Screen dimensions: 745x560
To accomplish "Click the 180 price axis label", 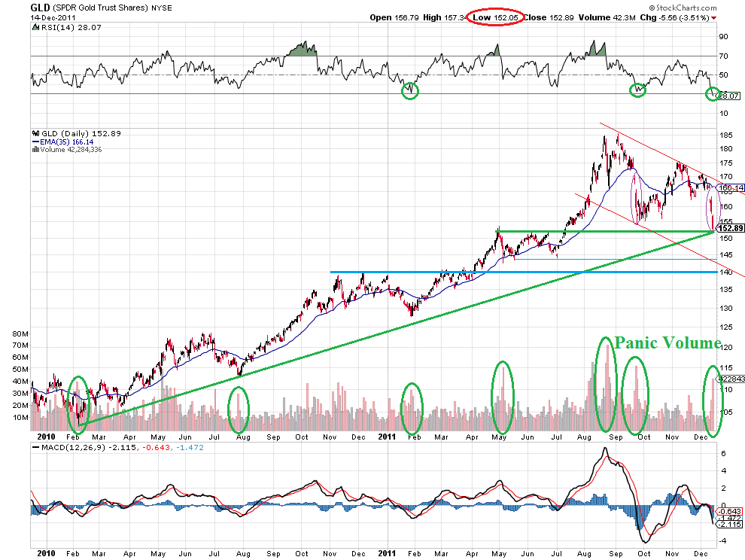I will [x=725, y=149].
